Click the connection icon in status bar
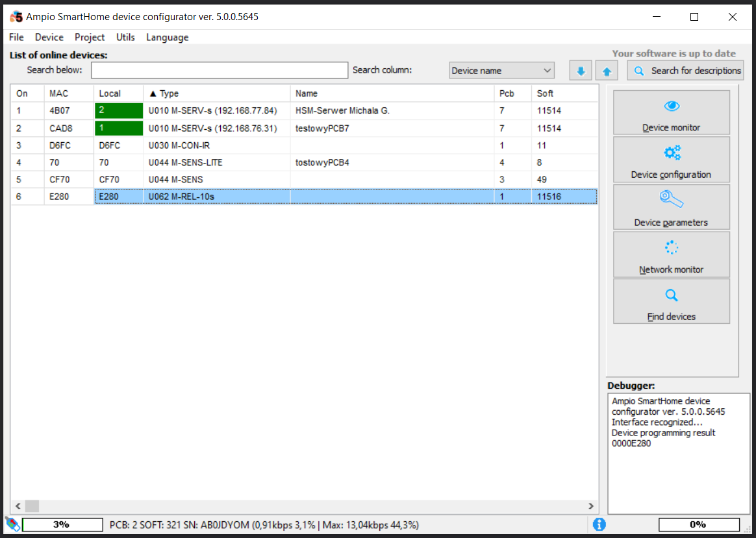The image size is (756, 538). click(12, 524)
